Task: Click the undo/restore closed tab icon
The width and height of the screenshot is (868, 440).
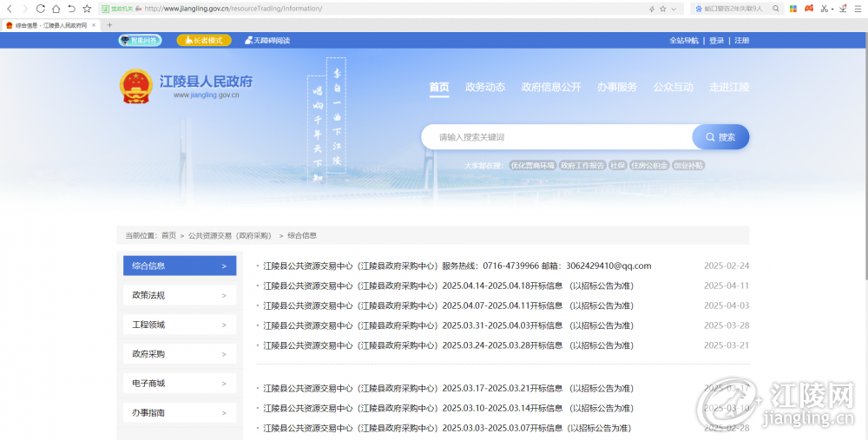Action: point(71,9)
